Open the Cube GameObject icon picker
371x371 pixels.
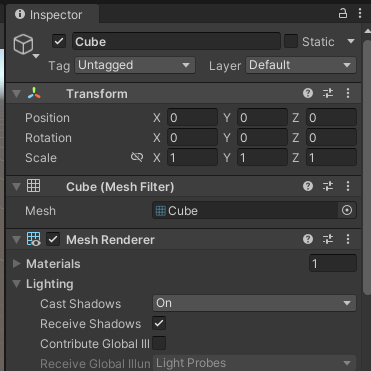(x=26, y=46)
